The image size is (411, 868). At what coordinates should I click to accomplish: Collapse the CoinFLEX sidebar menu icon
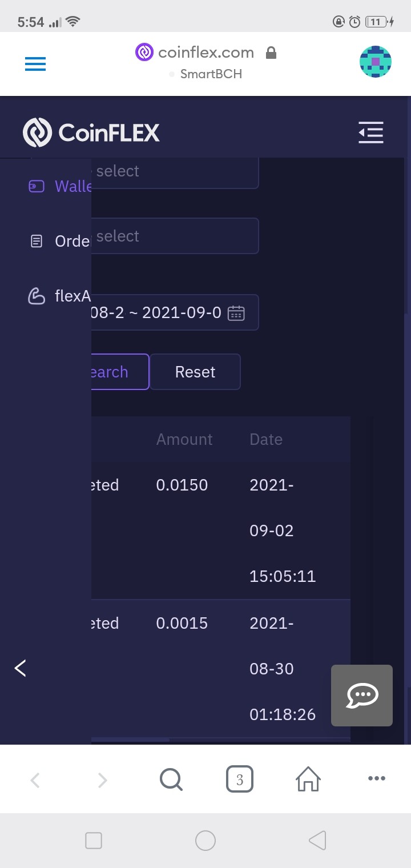click(x=371, y=132)
